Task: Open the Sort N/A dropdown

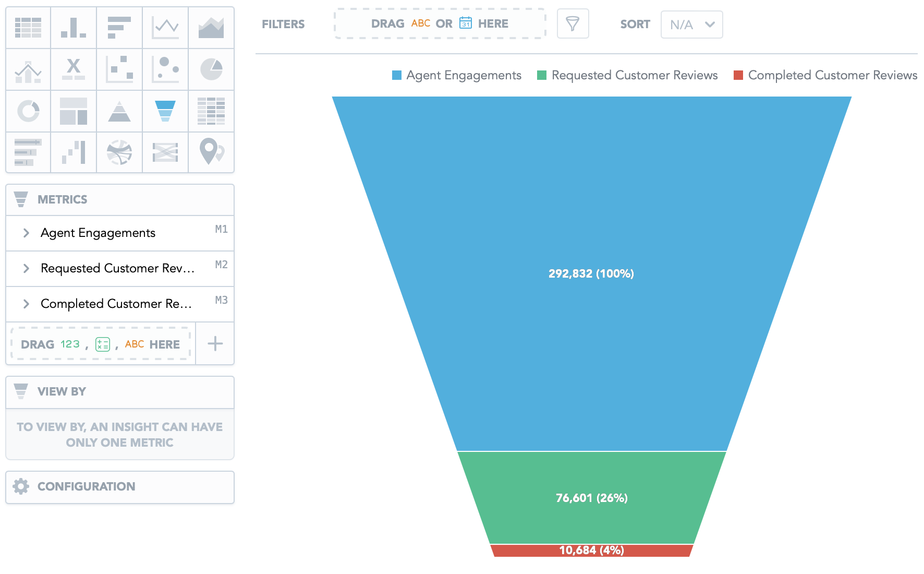Action: click(691, 25)
